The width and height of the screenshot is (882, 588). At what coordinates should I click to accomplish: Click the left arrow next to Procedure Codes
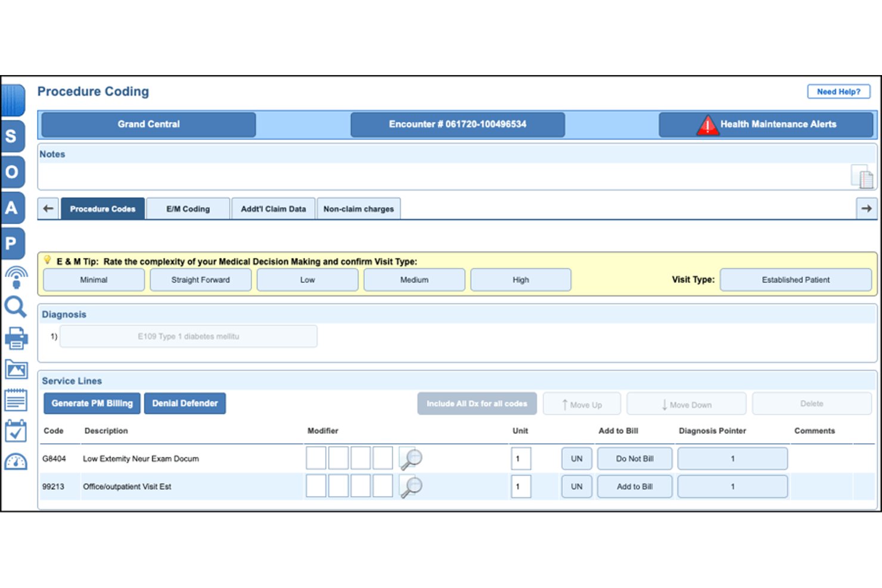point(48,209)
